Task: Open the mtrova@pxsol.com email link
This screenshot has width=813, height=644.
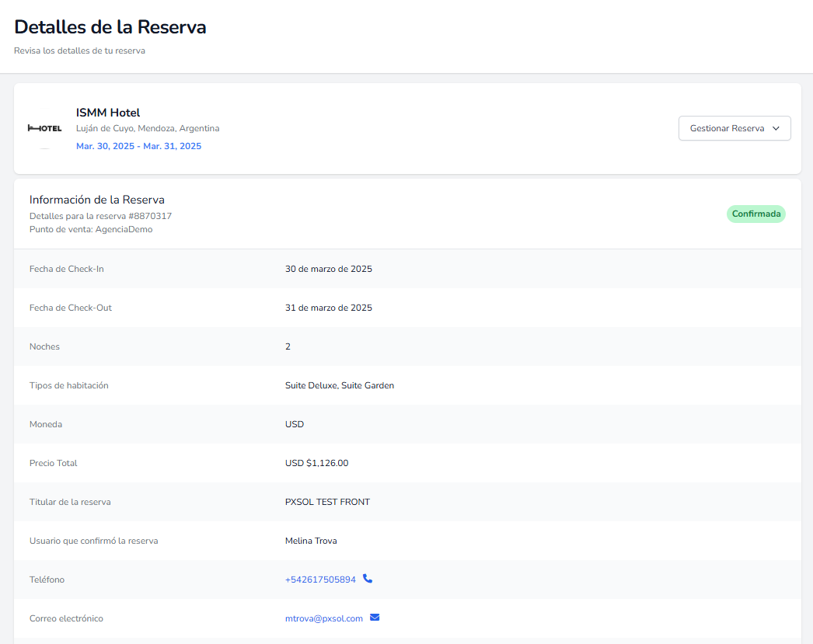Action: [x=324, y=618]
